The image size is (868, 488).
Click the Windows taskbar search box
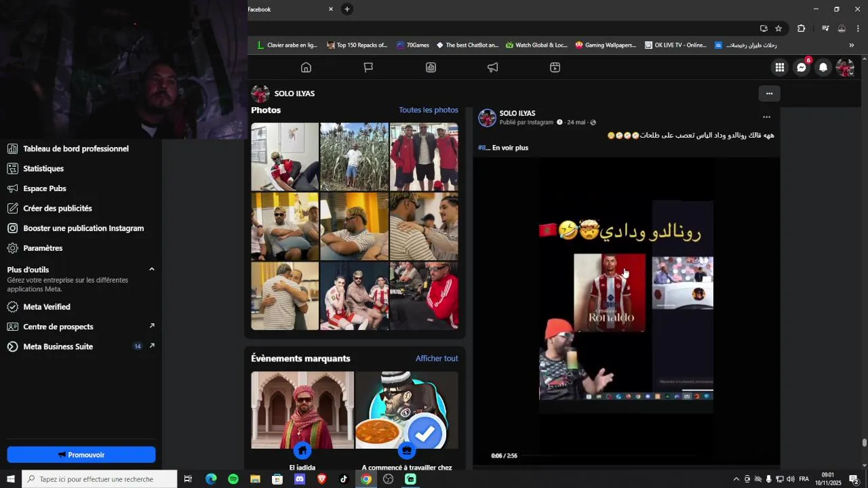100,479
